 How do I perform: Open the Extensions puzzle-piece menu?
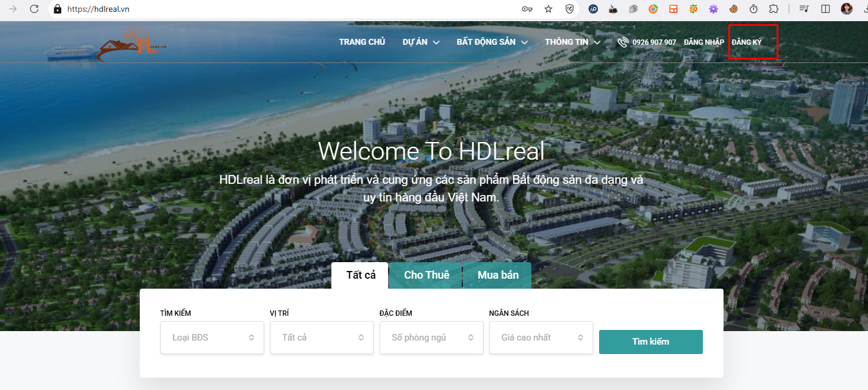pyautogui.click(x=774, y=9)
